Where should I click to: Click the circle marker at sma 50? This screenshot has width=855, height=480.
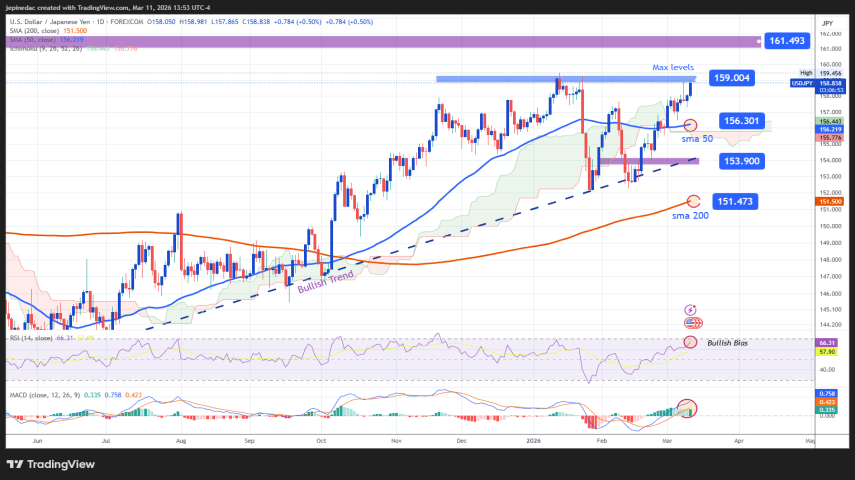pos(690,125)
